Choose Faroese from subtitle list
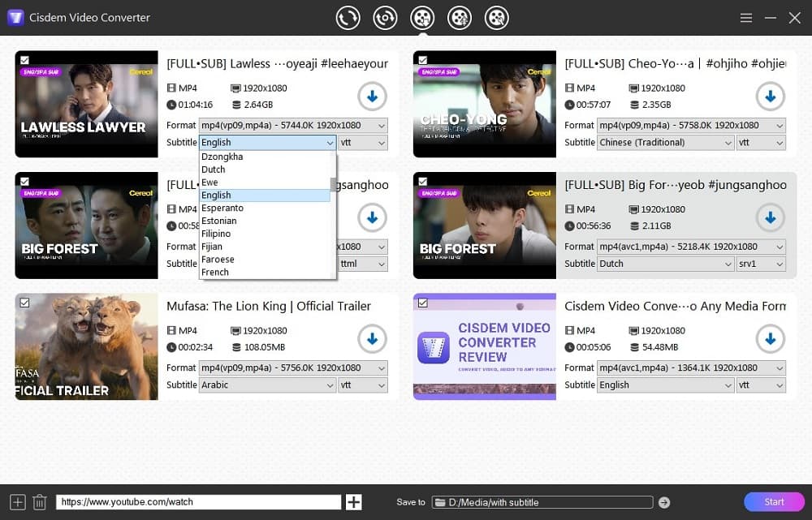Image resolution: width=812 pixels, height=520 pixels. pos(265,260)
